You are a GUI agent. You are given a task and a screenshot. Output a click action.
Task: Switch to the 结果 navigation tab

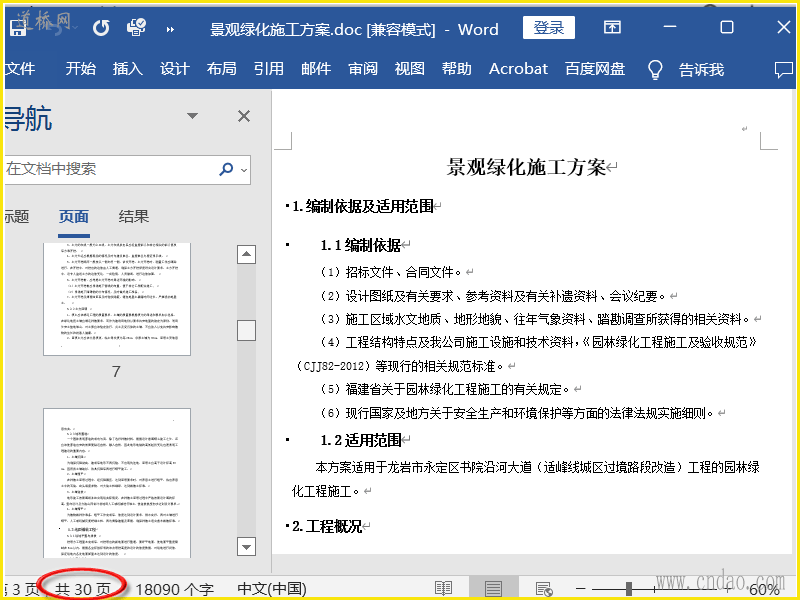tap(134, 216)
